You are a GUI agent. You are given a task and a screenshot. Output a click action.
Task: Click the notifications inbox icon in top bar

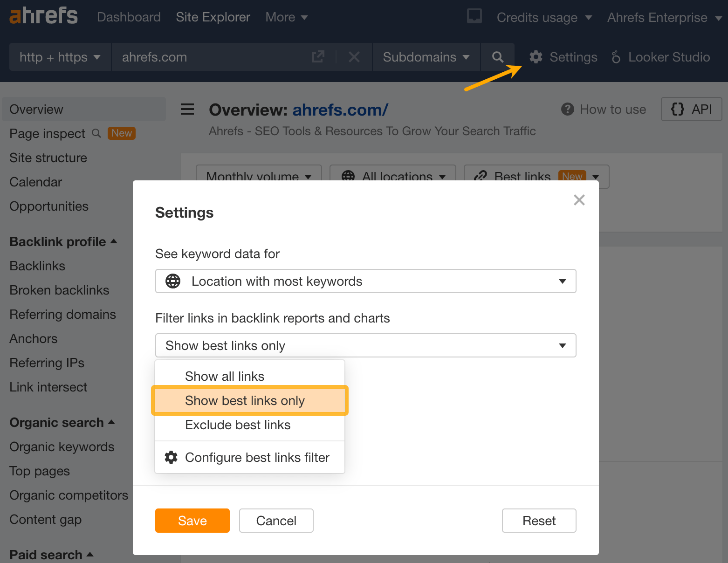(x=474, y=16)
